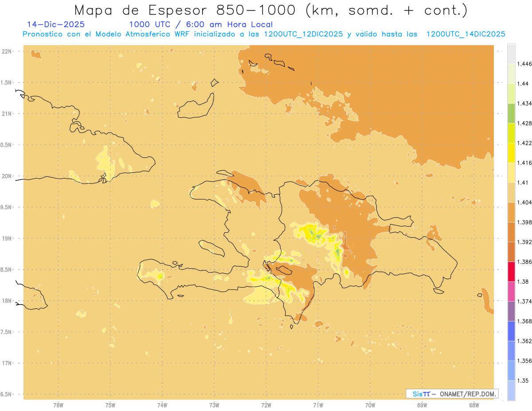Click the legend value 1.41
Viewport: 532px width, 411px height.
click(523, 183)
